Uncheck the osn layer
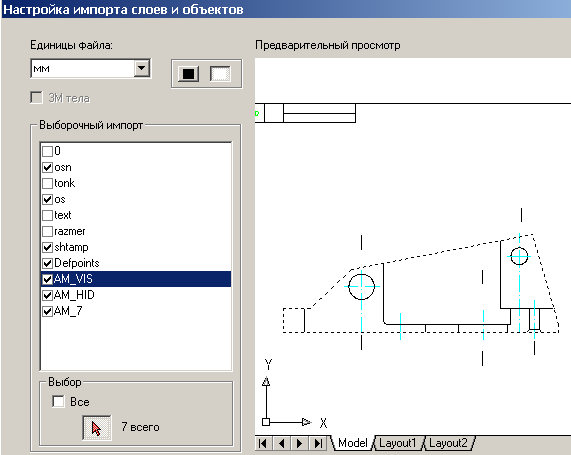The height and width of the screenshot is (455, 571). 47,167
